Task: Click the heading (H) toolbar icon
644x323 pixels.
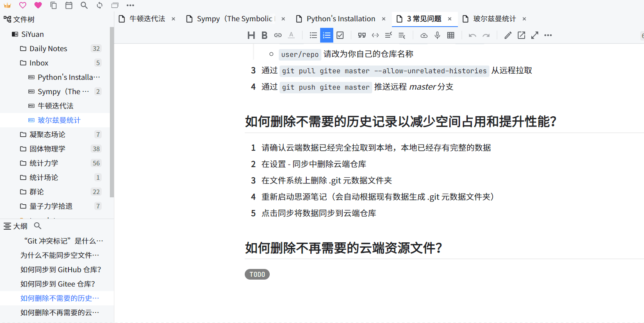Action: click(x=251, y=35)
